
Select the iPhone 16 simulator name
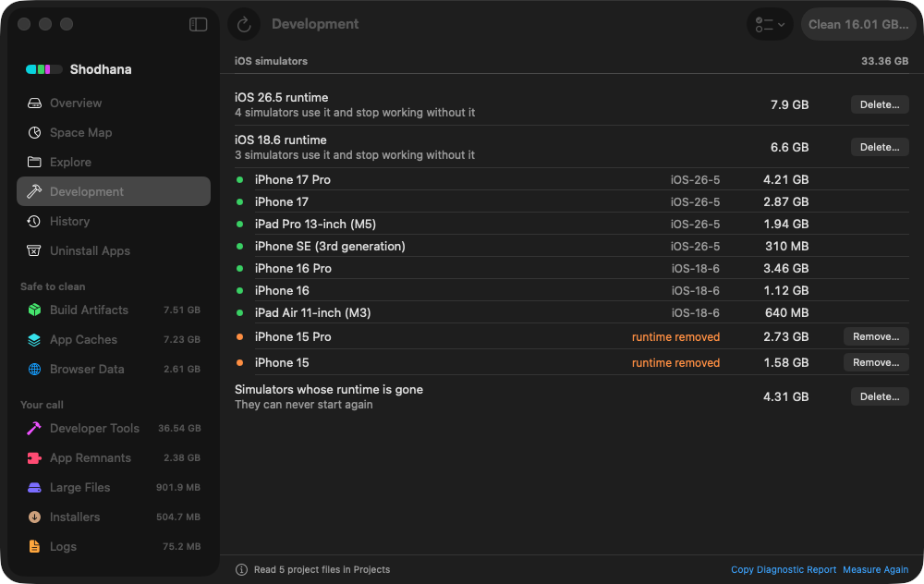[x=282, y=290]
